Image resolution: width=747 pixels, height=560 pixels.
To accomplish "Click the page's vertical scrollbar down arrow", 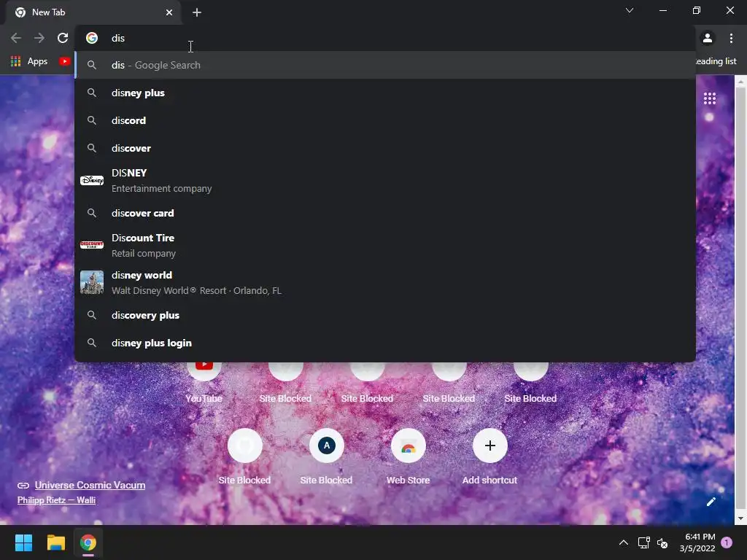I will coord(740,518).
